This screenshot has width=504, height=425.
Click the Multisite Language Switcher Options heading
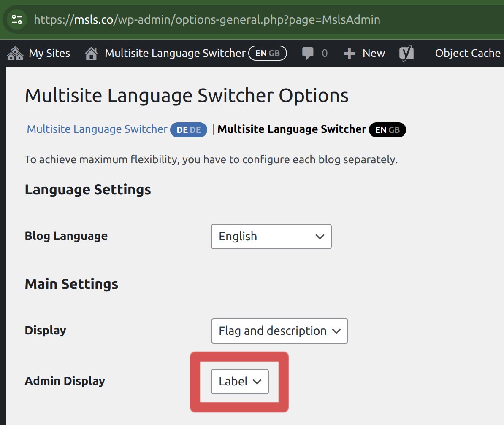coord(187,96)
